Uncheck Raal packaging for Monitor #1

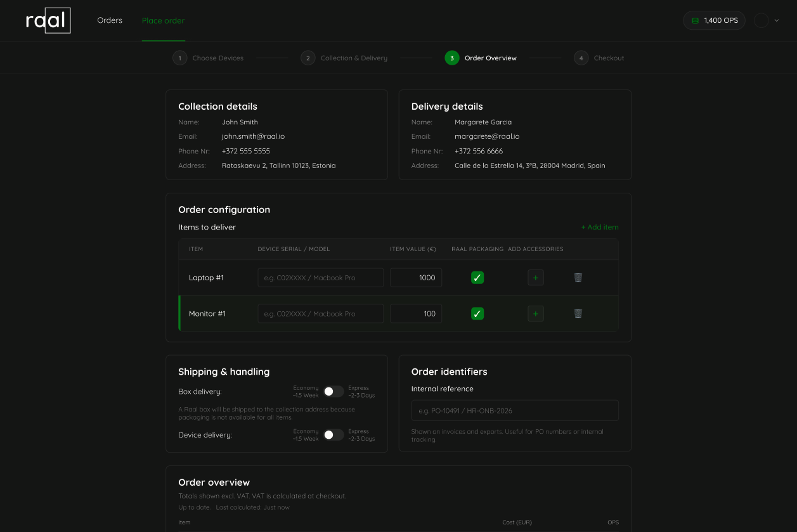click(x=477, y=313)
